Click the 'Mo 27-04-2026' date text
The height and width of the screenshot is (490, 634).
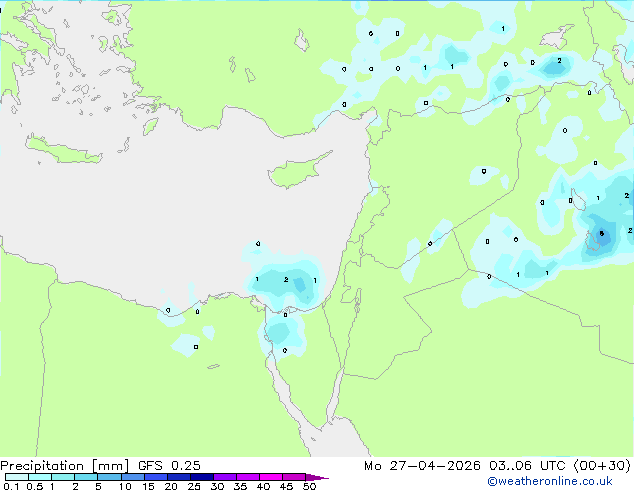tap(422, 466)
